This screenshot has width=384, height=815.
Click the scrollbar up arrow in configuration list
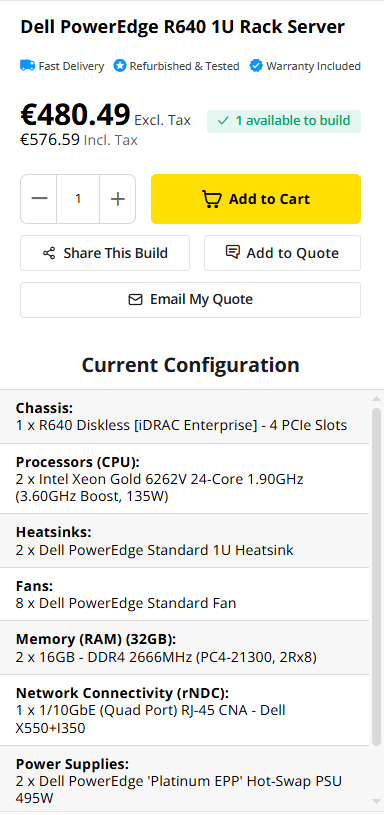pyautogui.click(x=377, y=399)
